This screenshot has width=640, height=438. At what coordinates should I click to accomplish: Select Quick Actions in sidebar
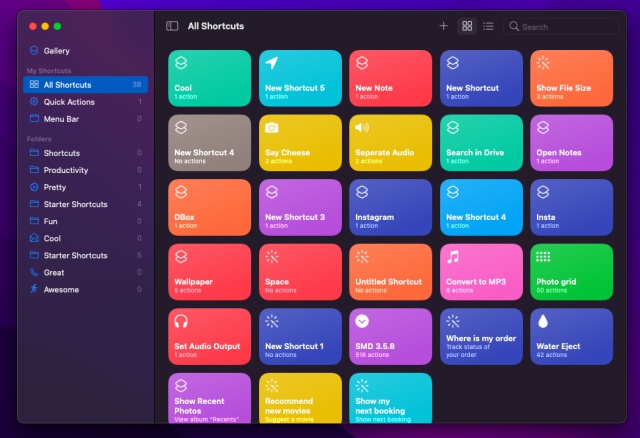tap(68, 102)
